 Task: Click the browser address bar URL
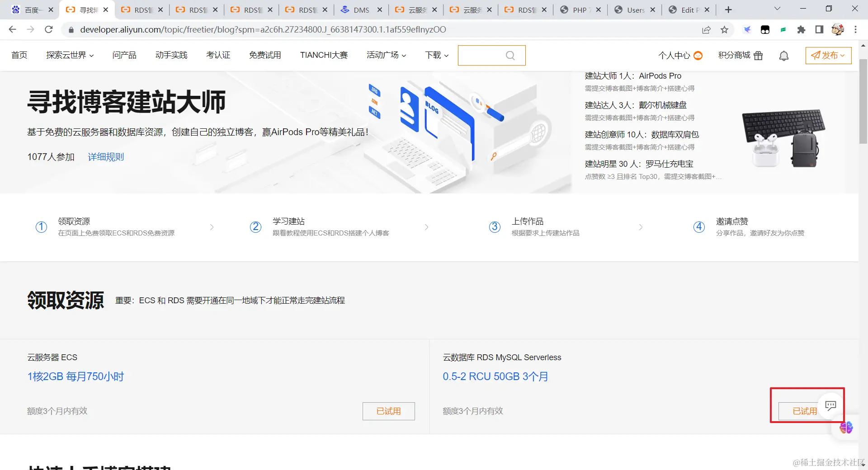pyautogui.click(x=263, y=30)
